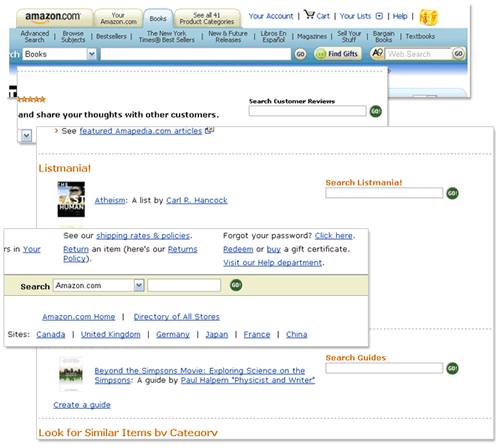Image resolution: width=500 pixels, height=448 pixels.
Task: Open the Amazon.com search scope dropdown
Action: pyautogui.click(x=139, y=285)
